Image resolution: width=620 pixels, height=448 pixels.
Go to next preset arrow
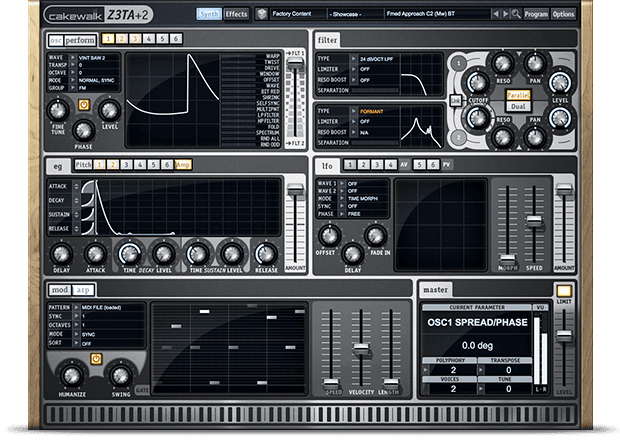click(x=505, y=14)
